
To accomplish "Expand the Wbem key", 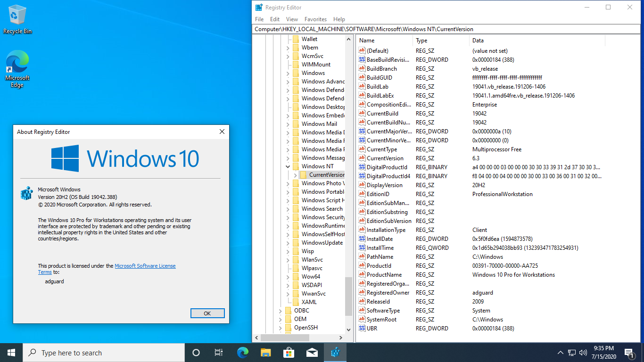I will point(288,48).
